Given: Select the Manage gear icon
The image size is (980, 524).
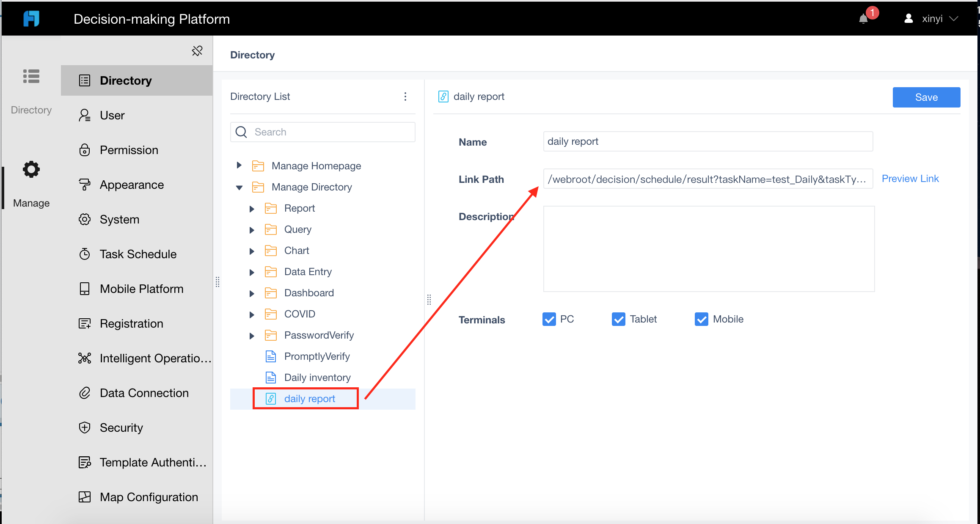Looking at the screenshot, I should [x=31, y=169].
